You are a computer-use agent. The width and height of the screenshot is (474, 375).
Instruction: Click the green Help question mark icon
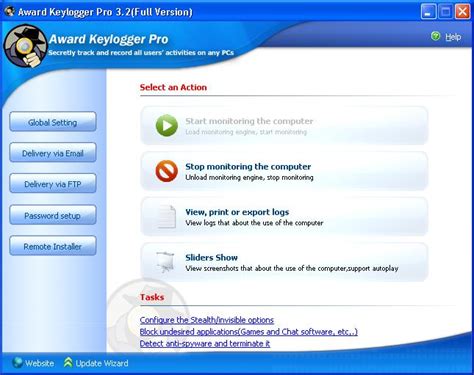tap(435, 36)
